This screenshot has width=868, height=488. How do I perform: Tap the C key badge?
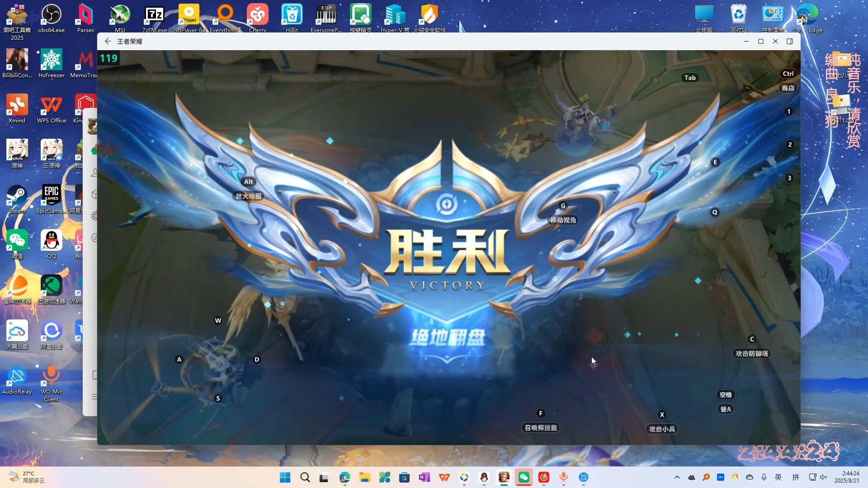752,339
